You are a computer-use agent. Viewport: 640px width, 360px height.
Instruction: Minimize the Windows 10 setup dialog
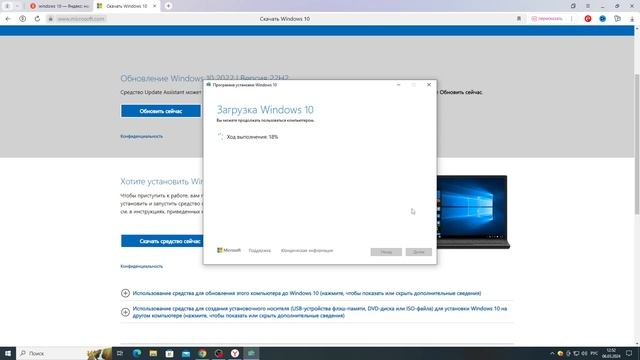click(398, 85)
